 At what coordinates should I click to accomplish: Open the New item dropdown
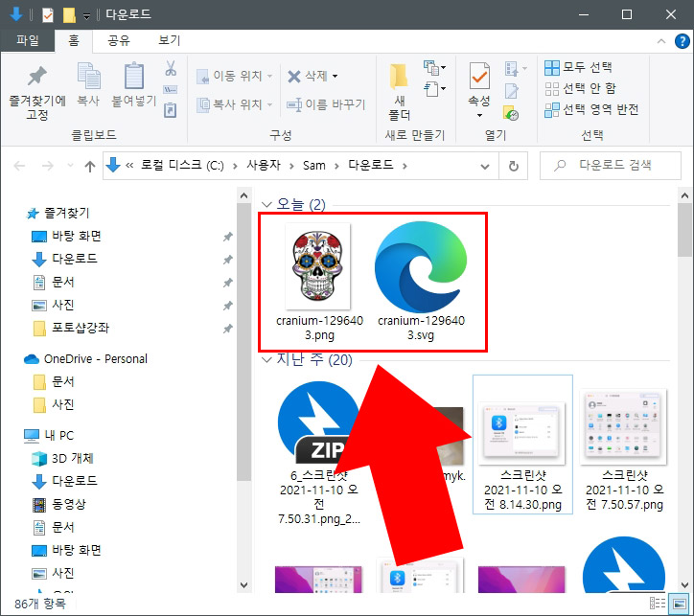point(434,68)
